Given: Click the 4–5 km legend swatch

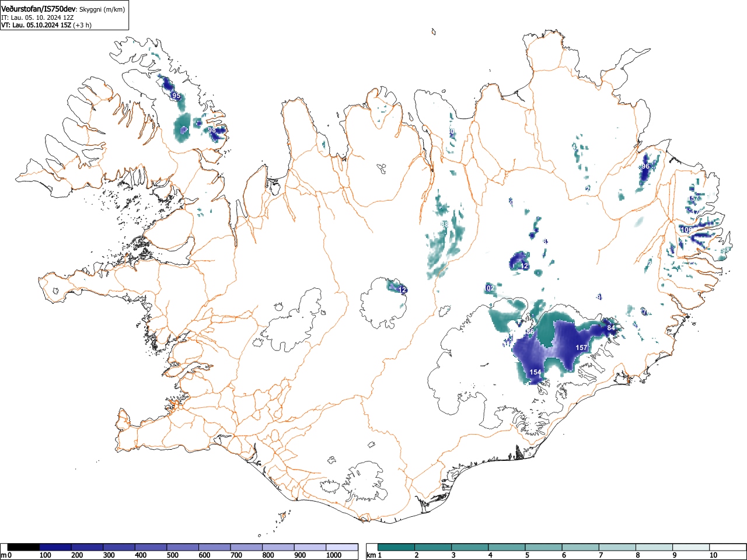Looking at the screenshot, I should tap(507, 547).
